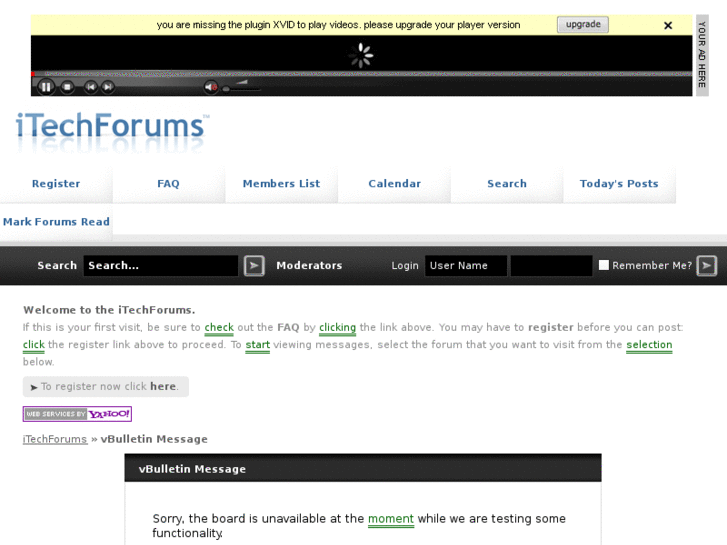The width and height of the screenshot is (727, 545).
Task: Click the green 'selection' link
Action: pyautogui.click(x=649, y=345)
